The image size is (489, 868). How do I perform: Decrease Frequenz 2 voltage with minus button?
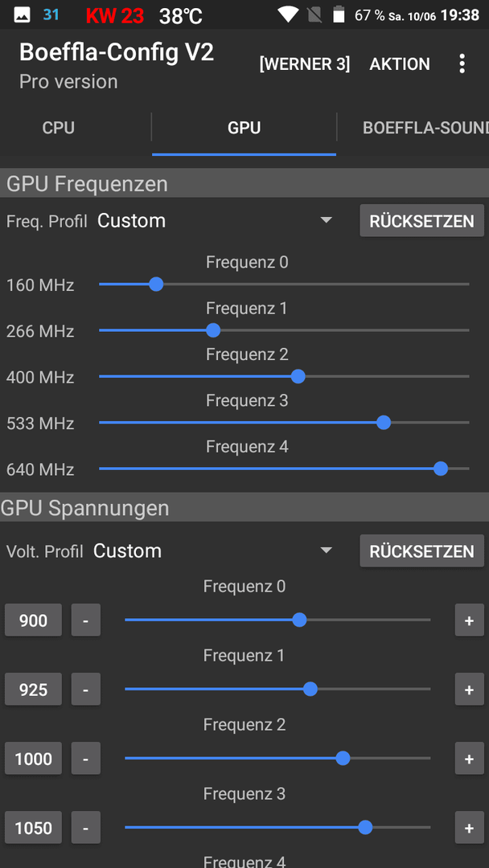coord(86,759)
